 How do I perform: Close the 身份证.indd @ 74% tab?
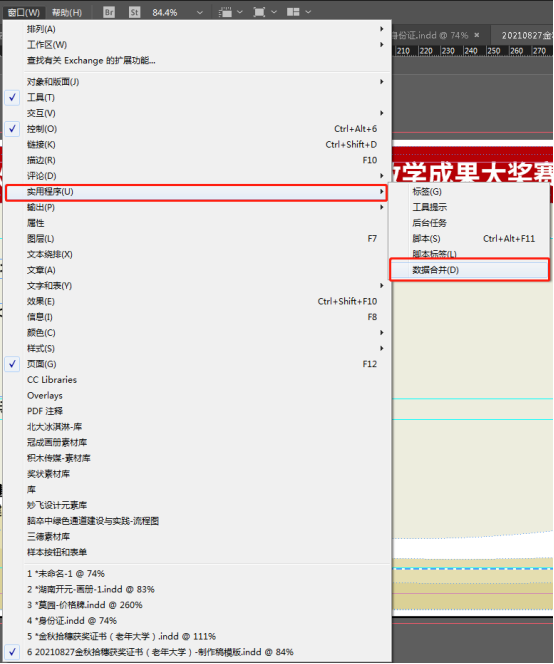[477, 35]
